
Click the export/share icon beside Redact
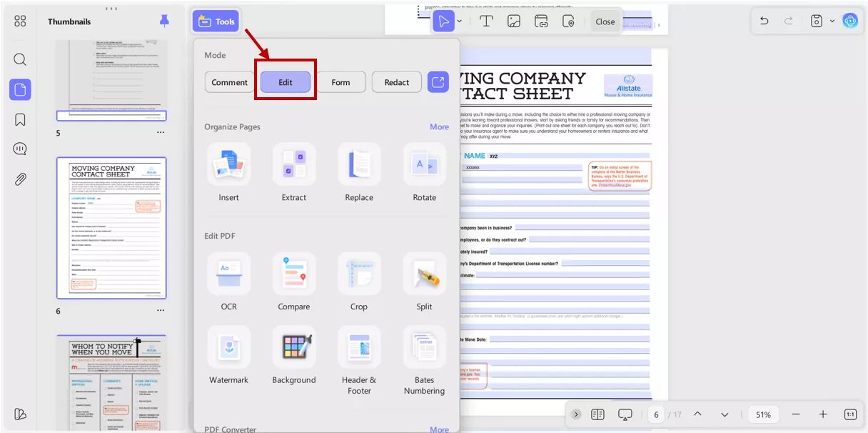438,82
